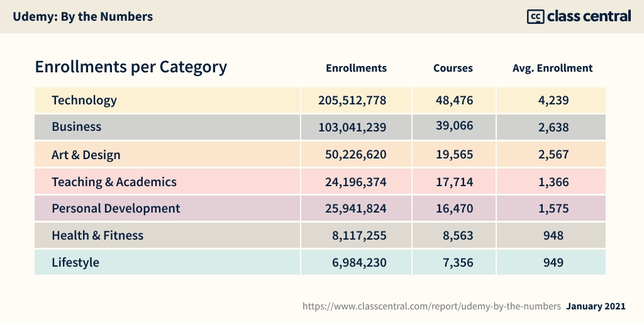Select the Enrollments column header

(356, 68)
